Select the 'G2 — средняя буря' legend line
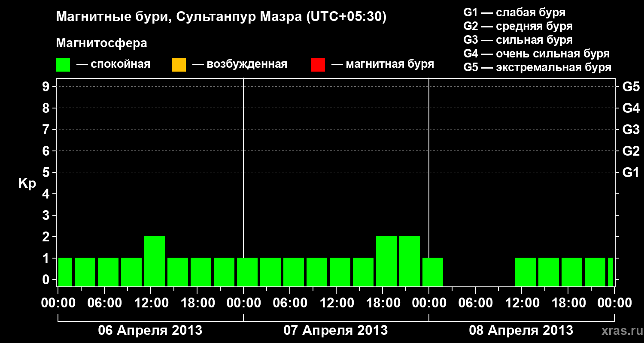The height and width of the screenshot is (343, 644). 518,26
